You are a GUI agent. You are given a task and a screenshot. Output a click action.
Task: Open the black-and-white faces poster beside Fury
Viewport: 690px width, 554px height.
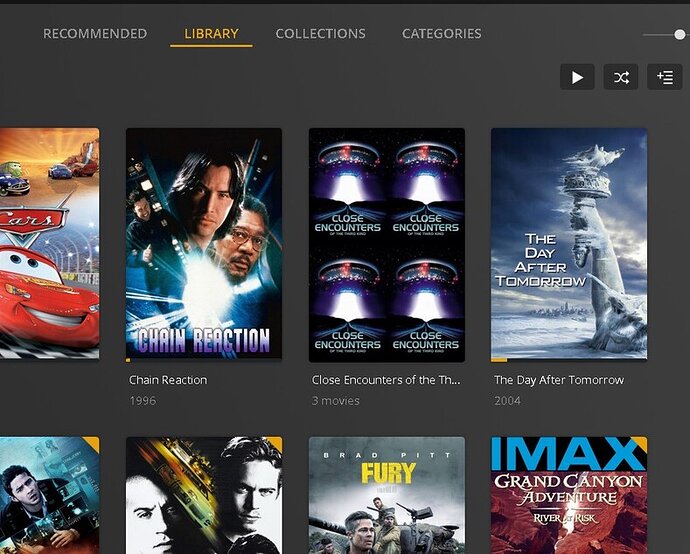pyautogui.click(x=204, y=495)
